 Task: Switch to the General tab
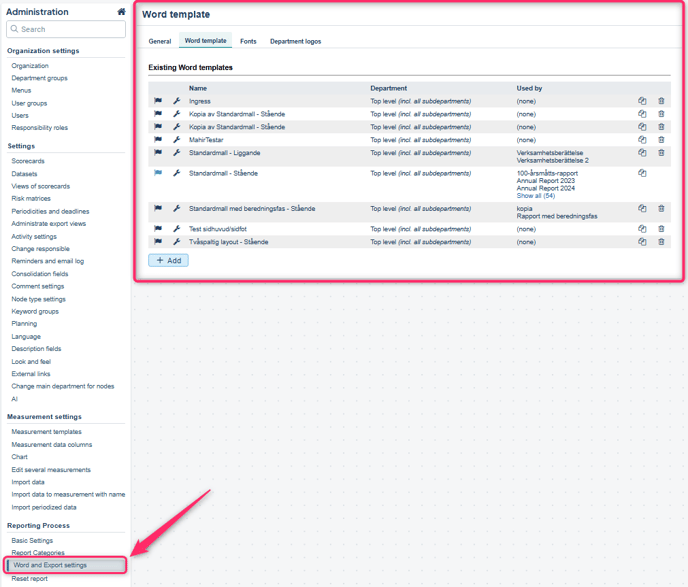[160, 41]
